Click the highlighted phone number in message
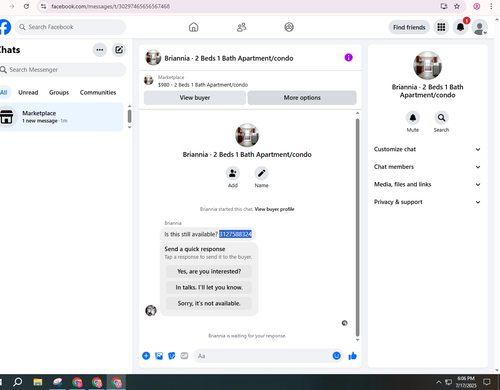Viewport: 500px width, 390px height. coord(235,234)
